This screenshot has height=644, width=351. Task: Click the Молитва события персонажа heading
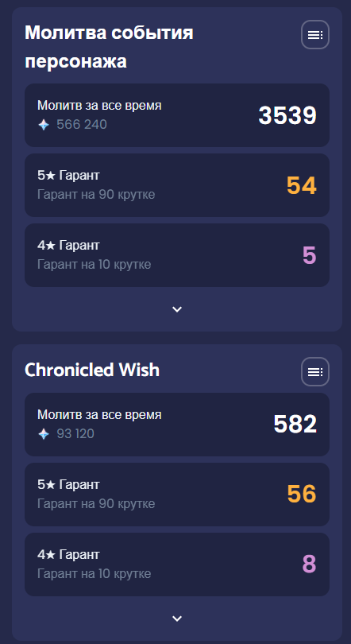tap(109, 47)
